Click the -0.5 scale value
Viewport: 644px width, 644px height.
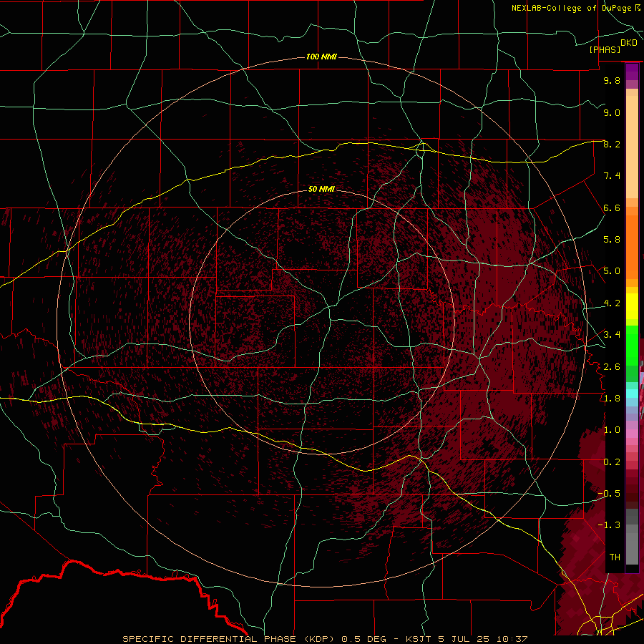(x=610, y=494)
